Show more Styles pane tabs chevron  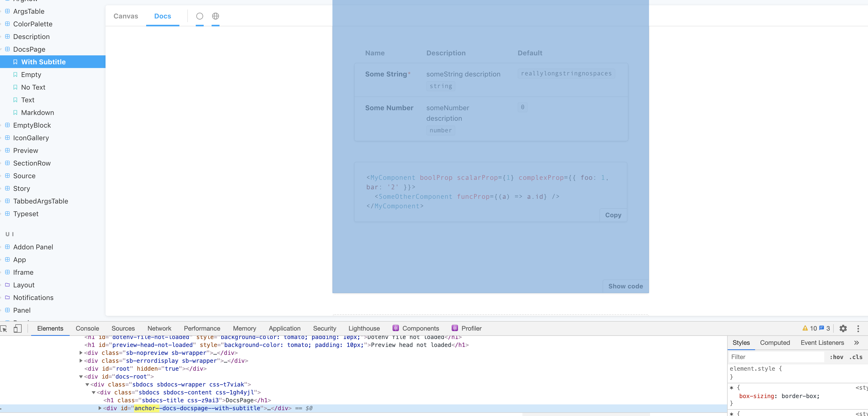click(856, 343)
